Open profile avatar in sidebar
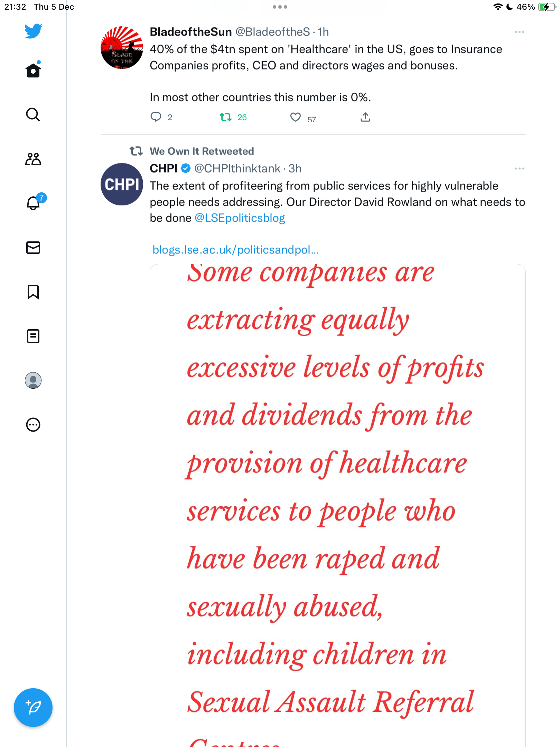 pyautogui.click(x=33, y=380)
